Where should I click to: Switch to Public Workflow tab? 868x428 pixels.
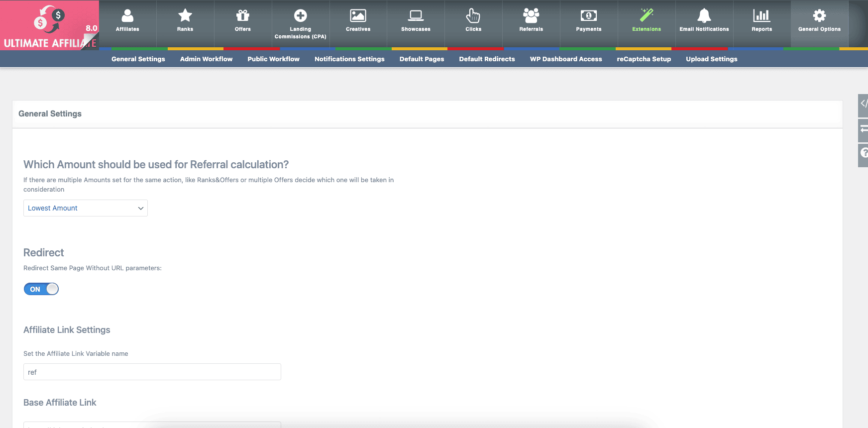tap(274, 59)
